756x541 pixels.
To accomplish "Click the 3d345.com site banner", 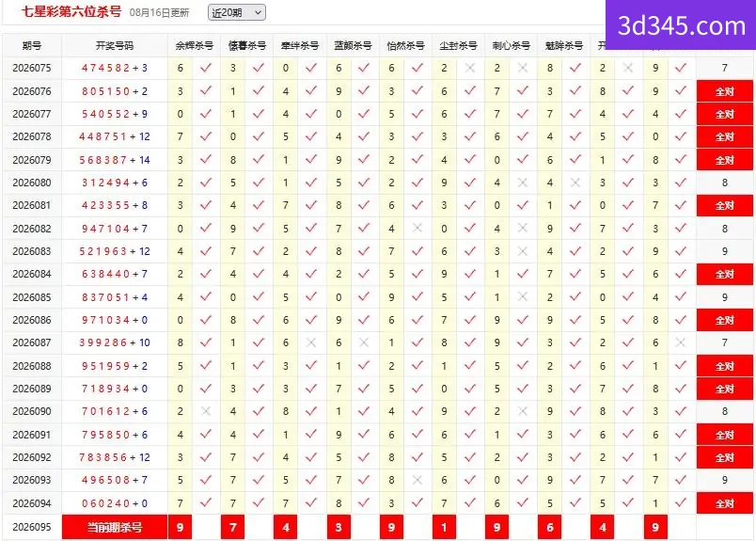I will (x=681, y=25).
